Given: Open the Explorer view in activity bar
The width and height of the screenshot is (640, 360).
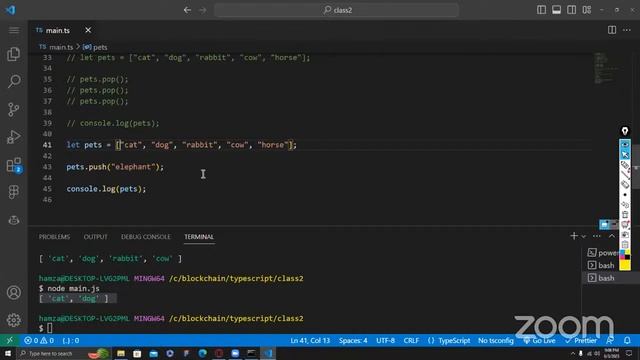Looking at the screenshot, I should click(13, 54).
